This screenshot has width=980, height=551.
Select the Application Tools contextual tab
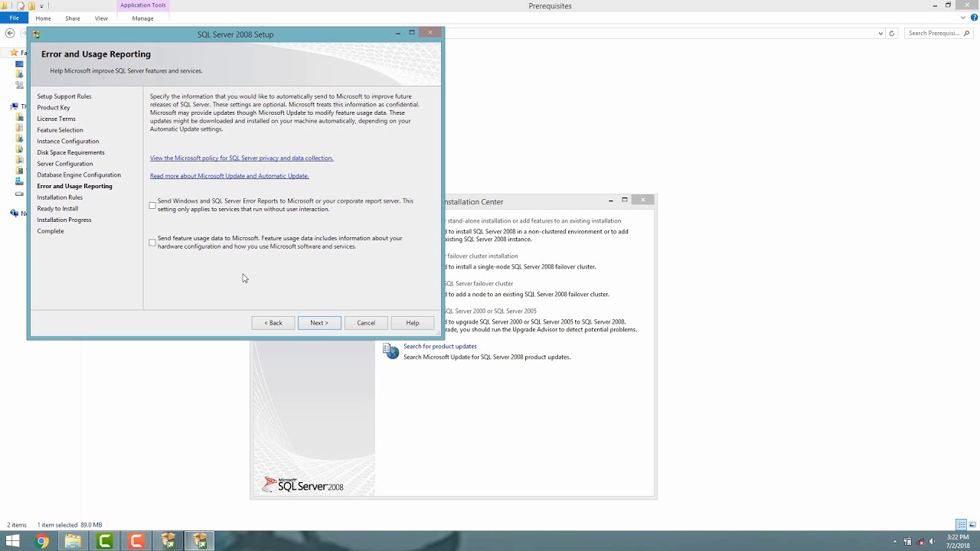pyautogui.click(x=142, y=5)
